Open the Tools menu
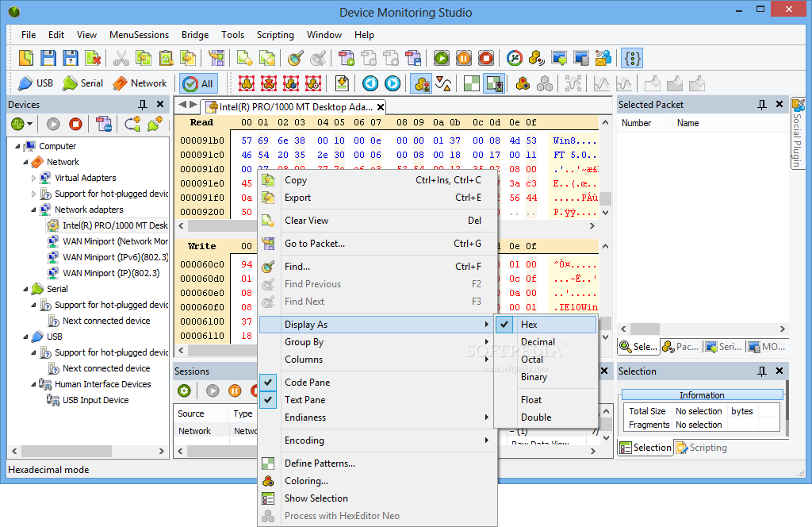The height and width of the screenshot is (527, 812). tap(232, 35)
